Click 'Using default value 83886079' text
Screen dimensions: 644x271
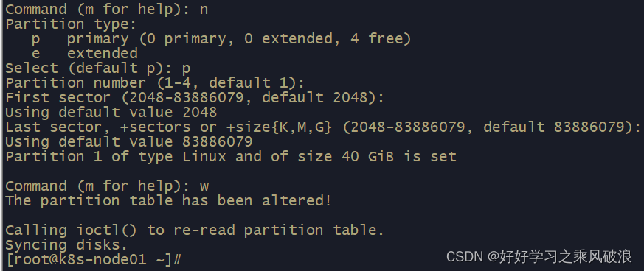[129, 142]
